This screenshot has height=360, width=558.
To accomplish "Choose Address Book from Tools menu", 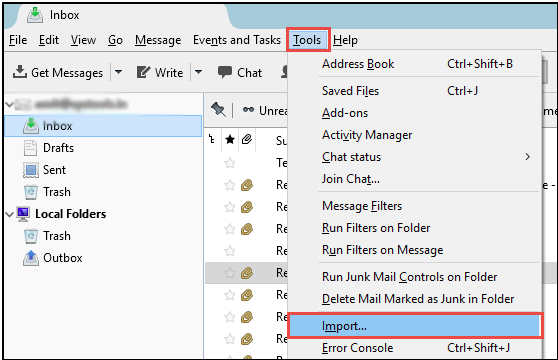I will click(x=415, y=64).
